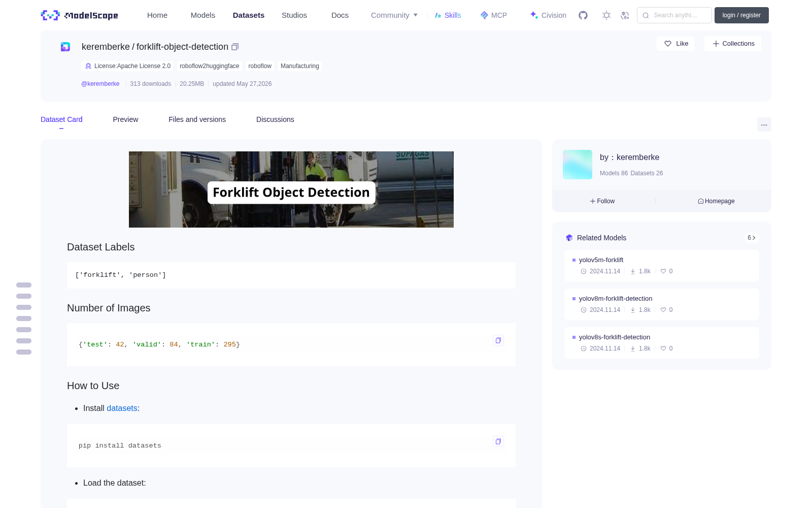Toggle the light/dark theme icon

606,15
